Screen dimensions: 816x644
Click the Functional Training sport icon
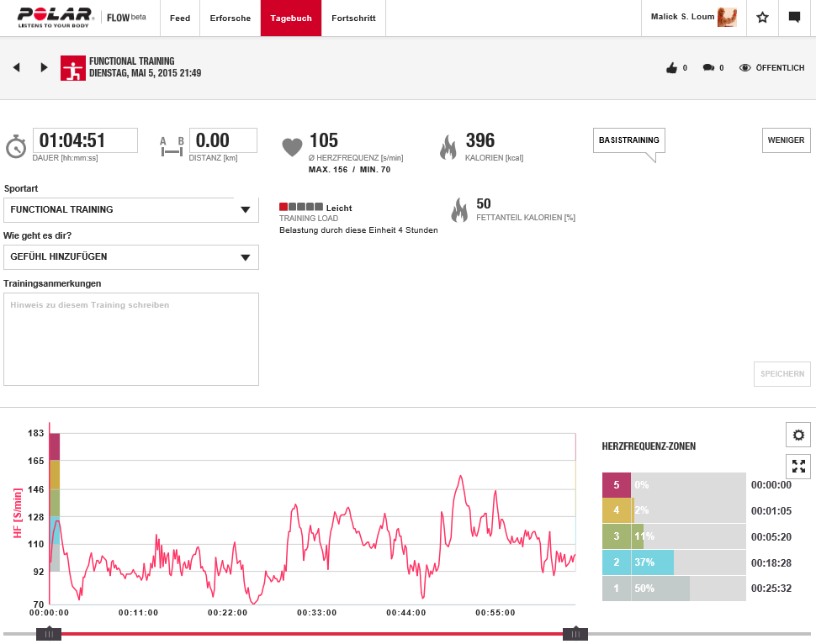tap(73, 68)
